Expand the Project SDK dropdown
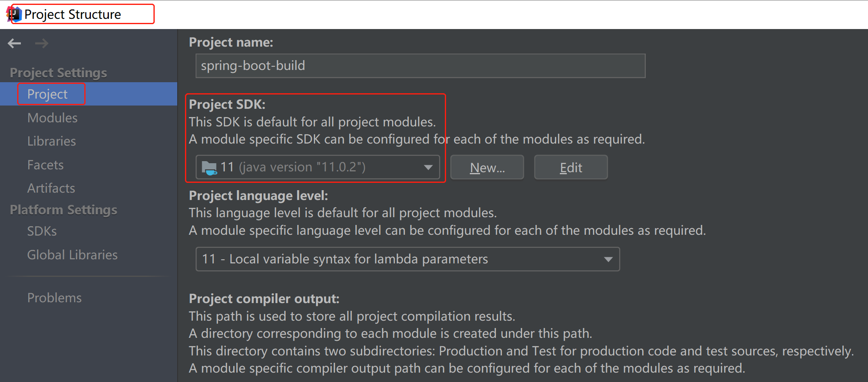 click(x=428, y=167)
